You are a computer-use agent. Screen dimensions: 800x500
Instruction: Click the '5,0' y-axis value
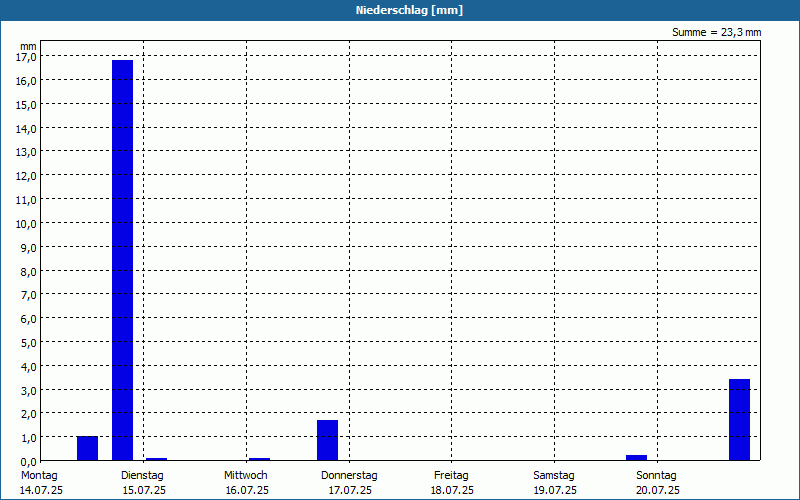(x=28, y=343)
